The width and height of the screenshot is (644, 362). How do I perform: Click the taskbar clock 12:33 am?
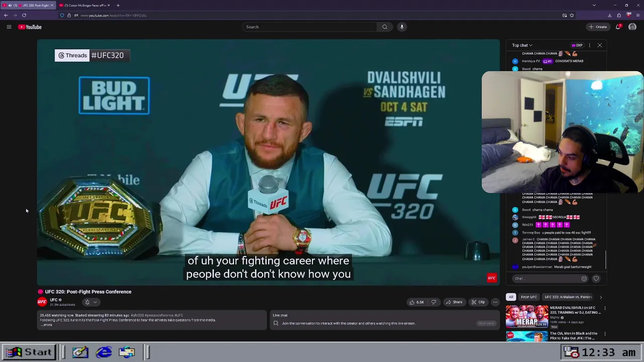pos(610,352)
